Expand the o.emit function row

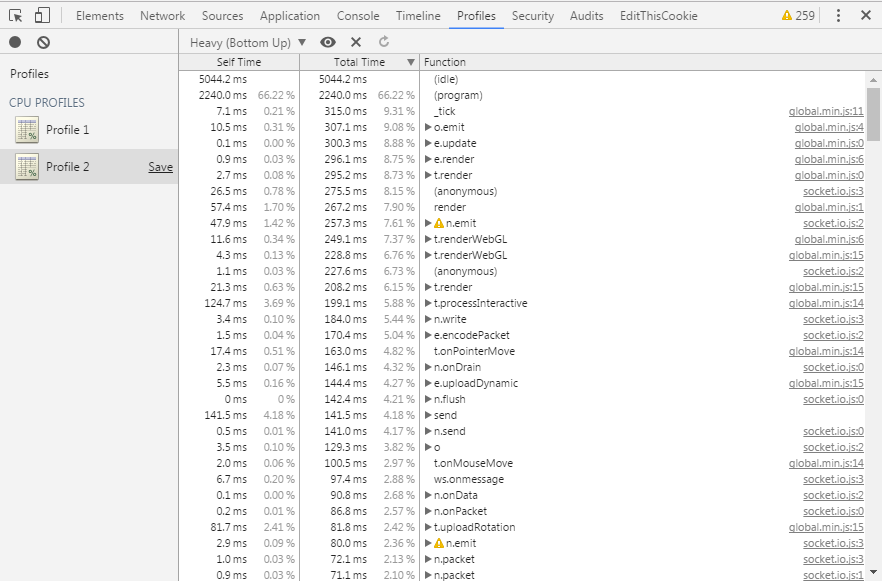click(428, 128)
